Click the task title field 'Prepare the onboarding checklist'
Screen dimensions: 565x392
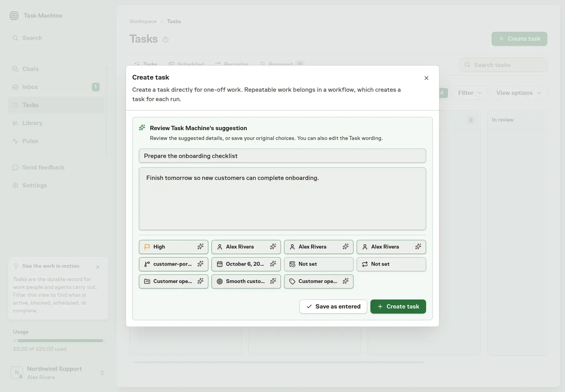click(x=282, y=156)
